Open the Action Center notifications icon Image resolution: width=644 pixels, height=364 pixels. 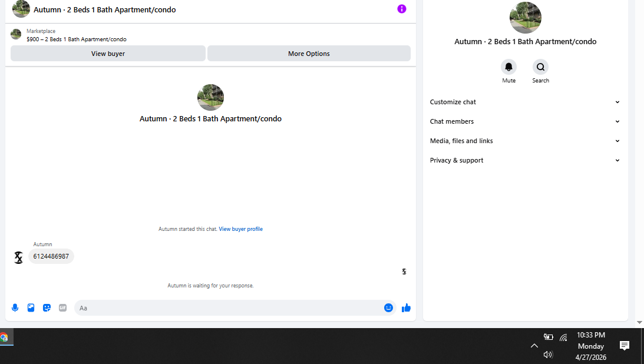625,346
